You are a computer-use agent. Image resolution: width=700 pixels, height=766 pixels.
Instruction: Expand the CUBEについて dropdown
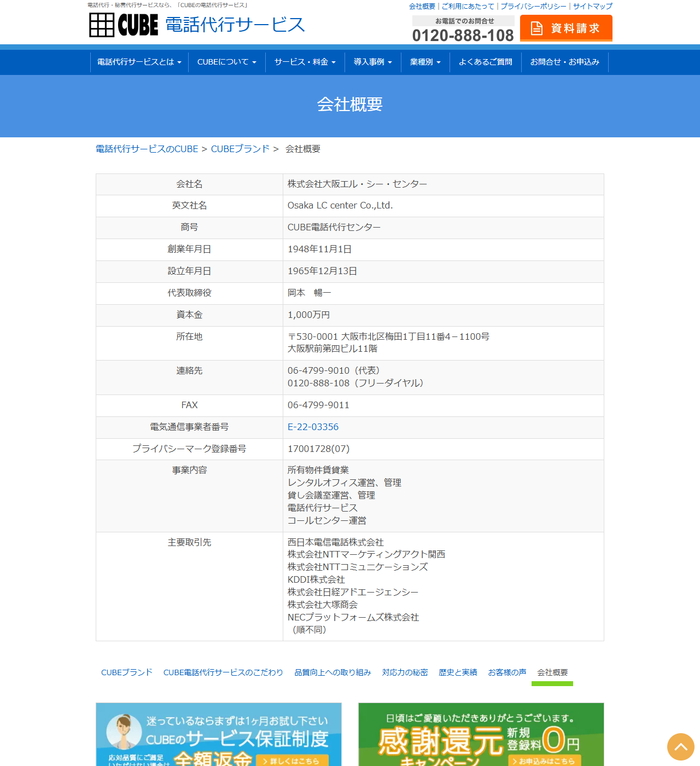226,62
